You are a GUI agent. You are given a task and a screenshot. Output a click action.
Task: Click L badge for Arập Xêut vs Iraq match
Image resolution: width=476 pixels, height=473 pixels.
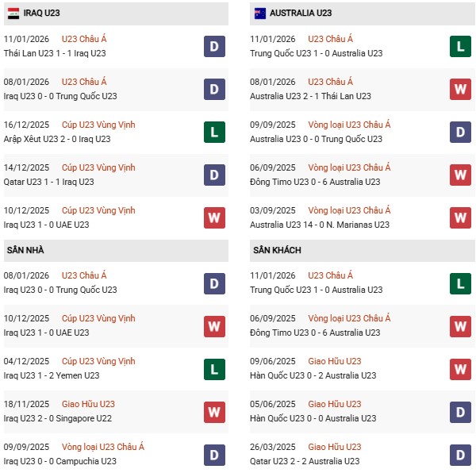[x=214, y=133]
